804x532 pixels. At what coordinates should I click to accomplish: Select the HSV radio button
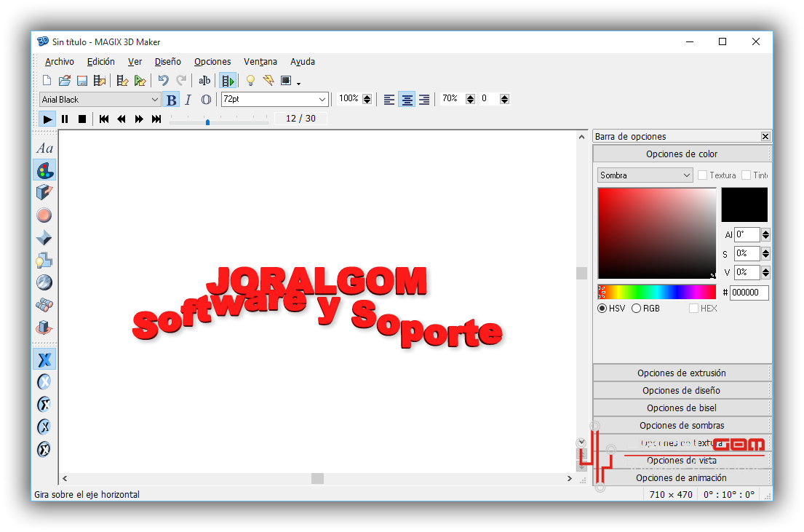602,309
